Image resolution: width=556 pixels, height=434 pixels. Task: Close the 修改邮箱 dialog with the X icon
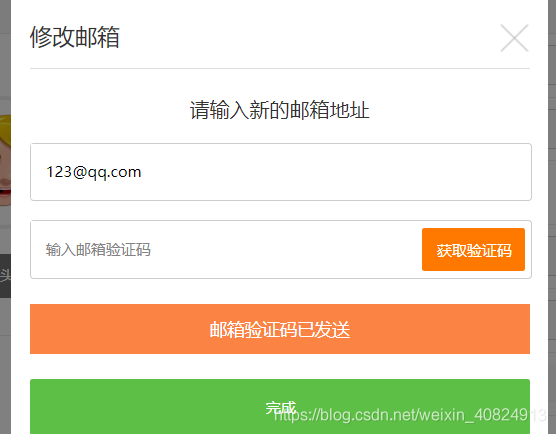[x=514, y=38]
